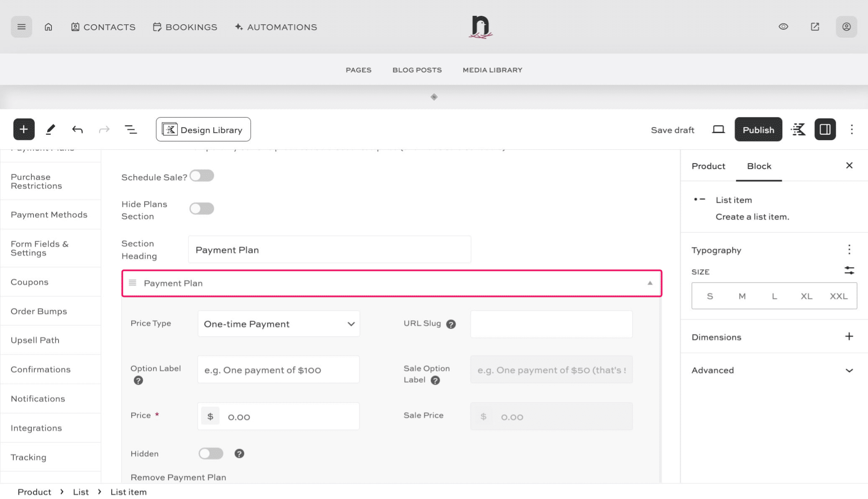Image resolution: width=868 pixels, height=499 pixels.
Task: Click the Remove Payment Plan link
Action: click(178, 477)
